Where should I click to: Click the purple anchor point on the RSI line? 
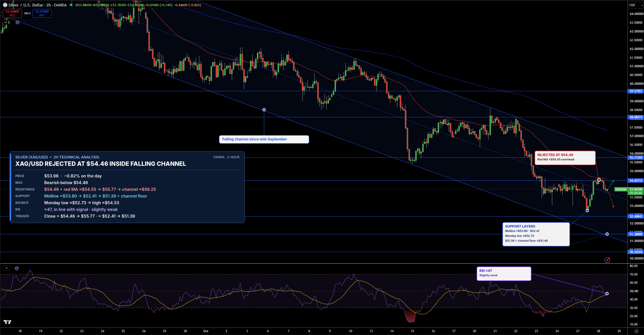click(607, 294)
